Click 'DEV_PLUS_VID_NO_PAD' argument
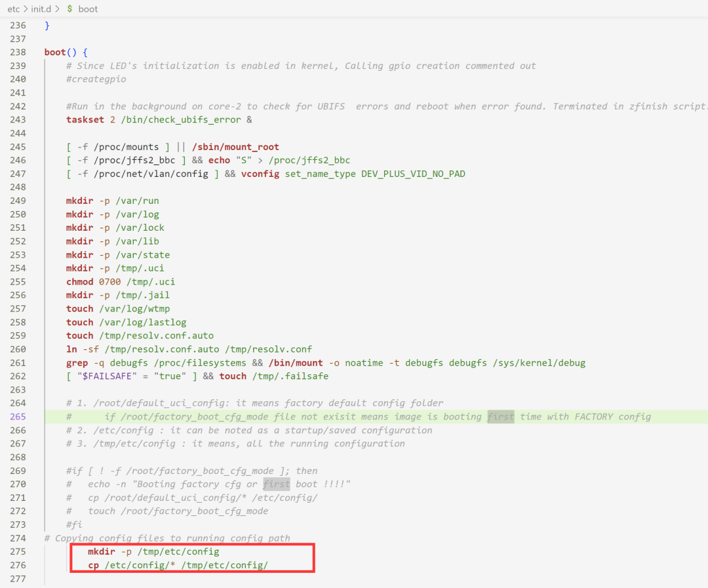This screenshot has height=588, width=708. (413, 174)
